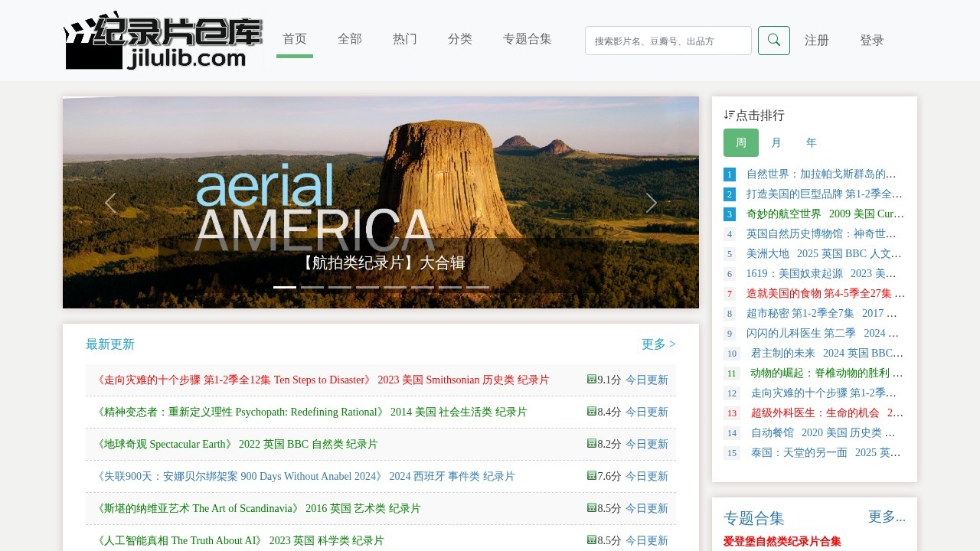The image size is (980, 551).
Task: Click rating icon beside 9.1分
Action: click(591, 379)
